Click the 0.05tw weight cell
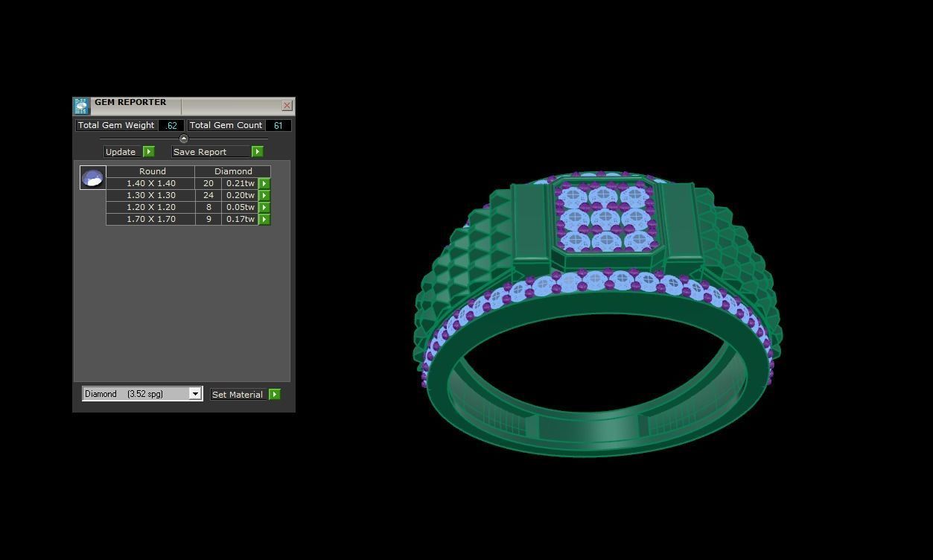 (x=241, y=207)
